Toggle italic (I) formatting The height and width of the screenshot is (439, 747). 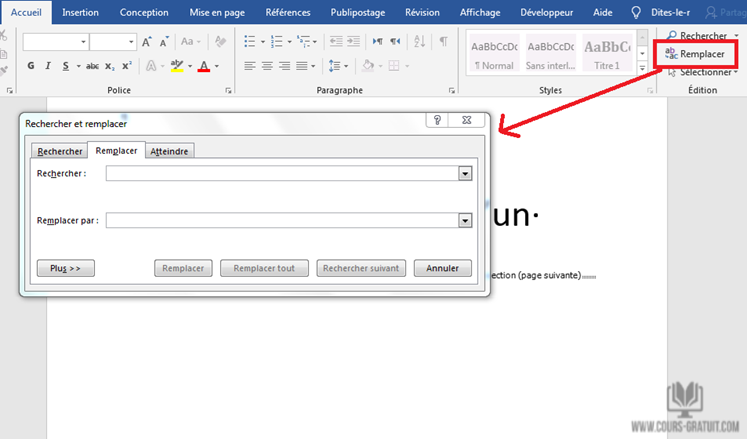coord(48,66)
